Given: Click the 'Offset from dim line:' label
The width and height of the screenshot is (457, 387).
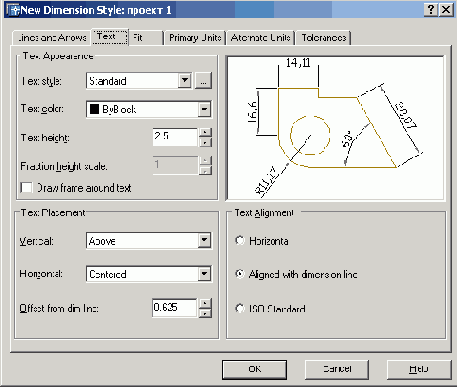Looking at the screenshot, I should 59,308.
